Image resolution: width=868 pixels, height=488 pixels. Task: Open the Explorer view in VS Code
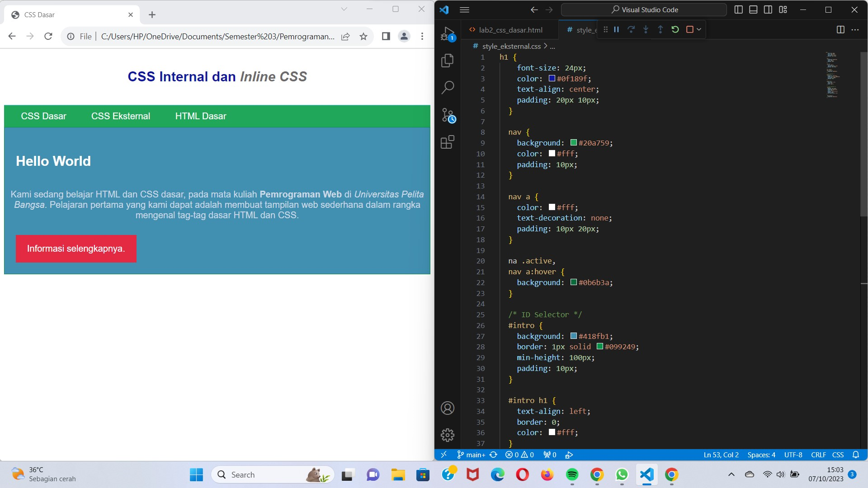[x=448, y=60]
